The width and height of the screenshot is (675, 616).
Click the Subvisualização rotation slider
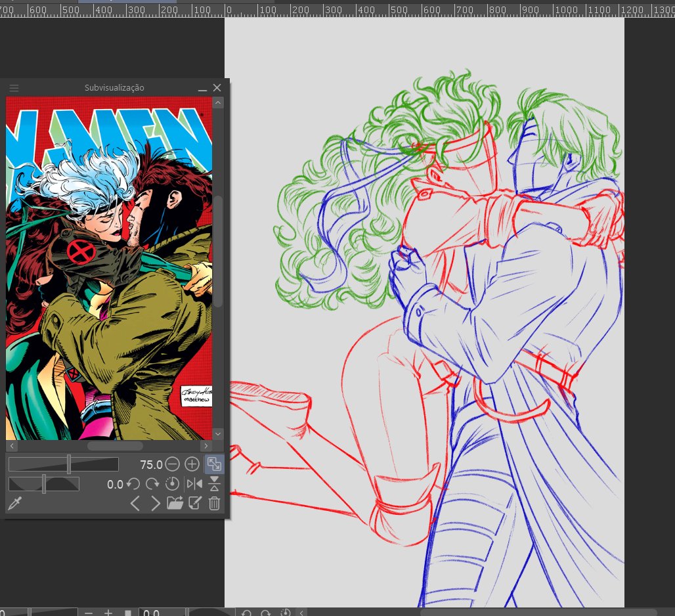[x=44, y=484]
